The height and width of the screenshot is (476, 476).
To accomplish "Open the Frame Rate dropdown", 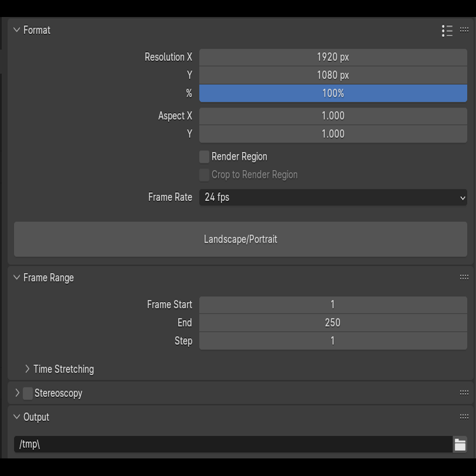I will click(x=333, y=198).
